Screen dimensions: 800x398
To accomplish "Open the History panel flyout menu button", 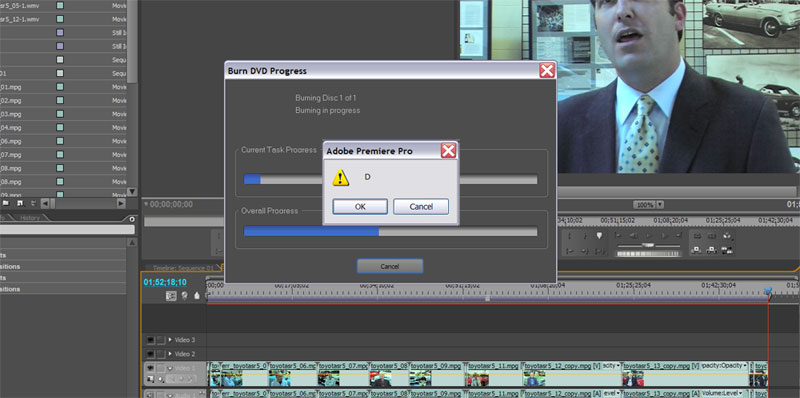I will pyautogui.click(x=132, y=219).
